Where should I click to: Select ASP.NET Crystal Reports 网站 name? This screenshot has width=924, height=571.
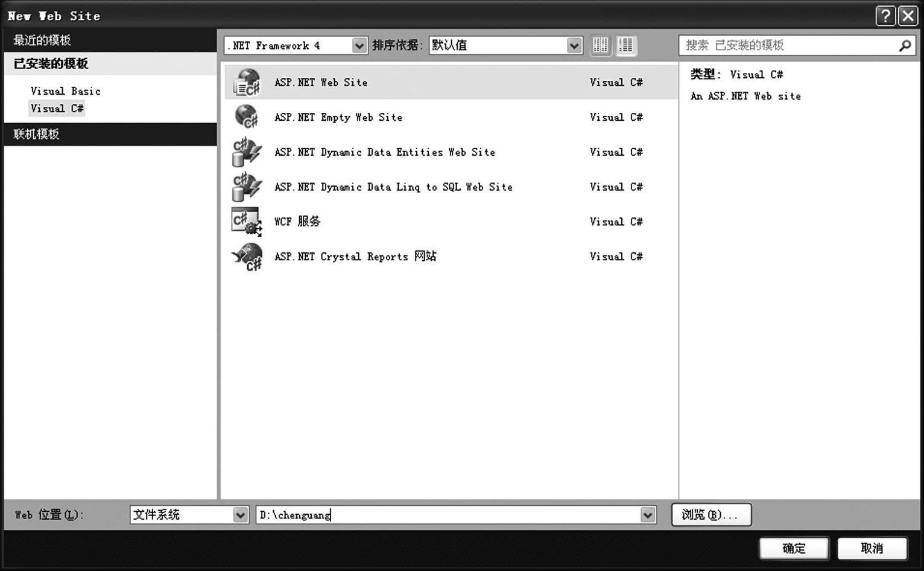(x=355, y=257)
